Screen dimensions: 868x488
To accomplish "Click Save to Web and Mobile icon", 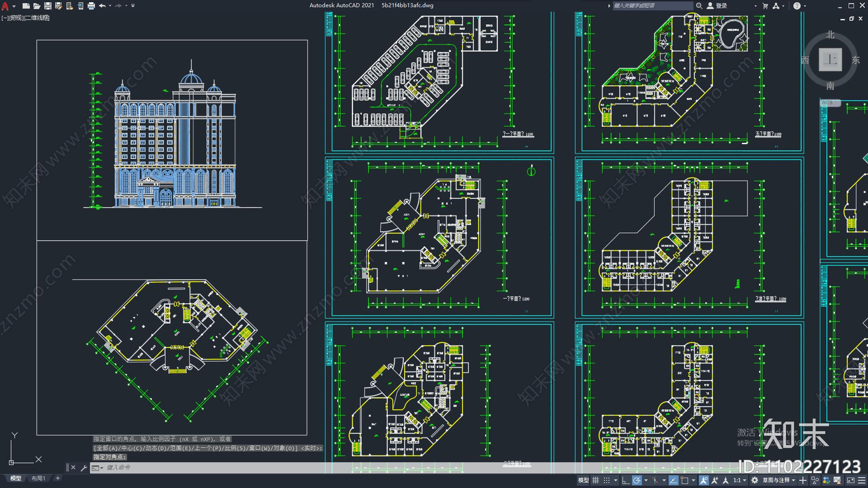I will 80,6.
